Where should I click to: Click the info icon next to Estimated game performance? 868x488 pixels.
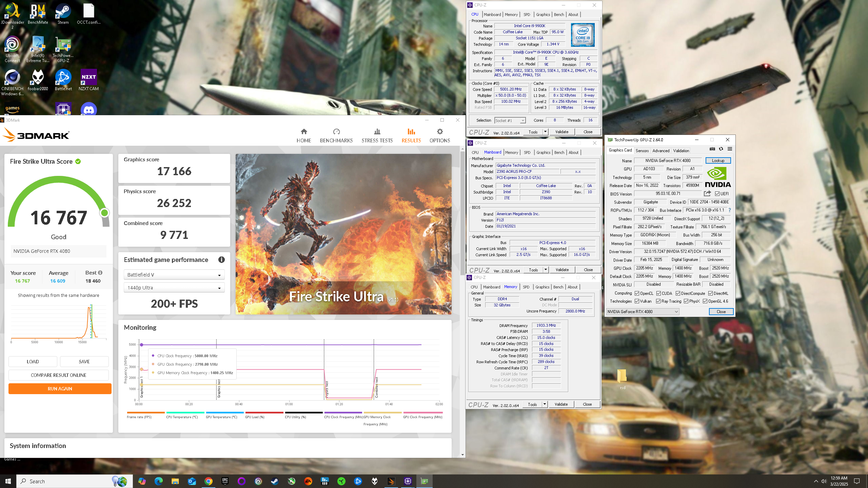[x=221, y=260]
